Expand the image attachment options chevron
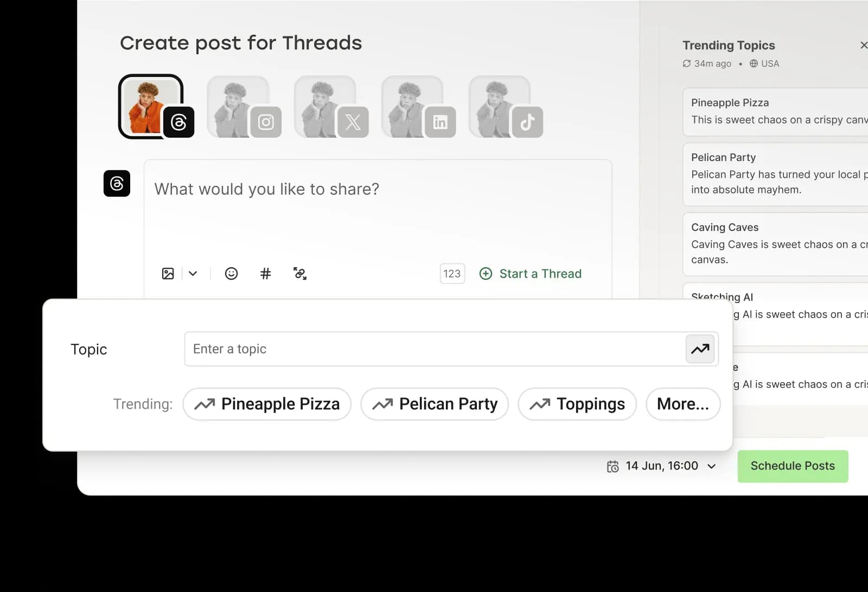 (193, 274)
